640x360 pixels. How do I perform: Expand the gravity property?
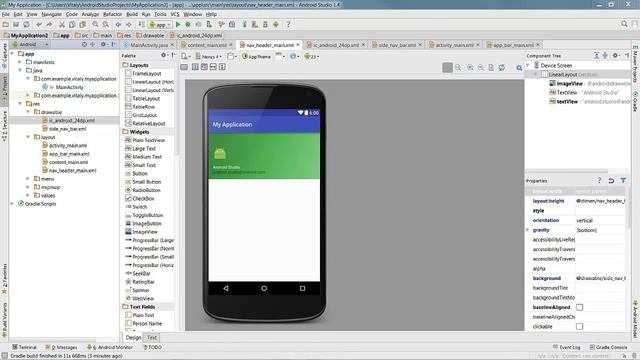[x=528, y=230]
